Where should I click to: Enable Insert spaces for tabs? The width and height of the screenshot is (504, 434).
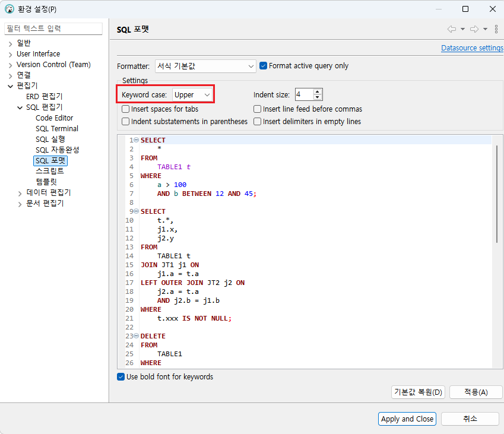click(x=126, y=109)
